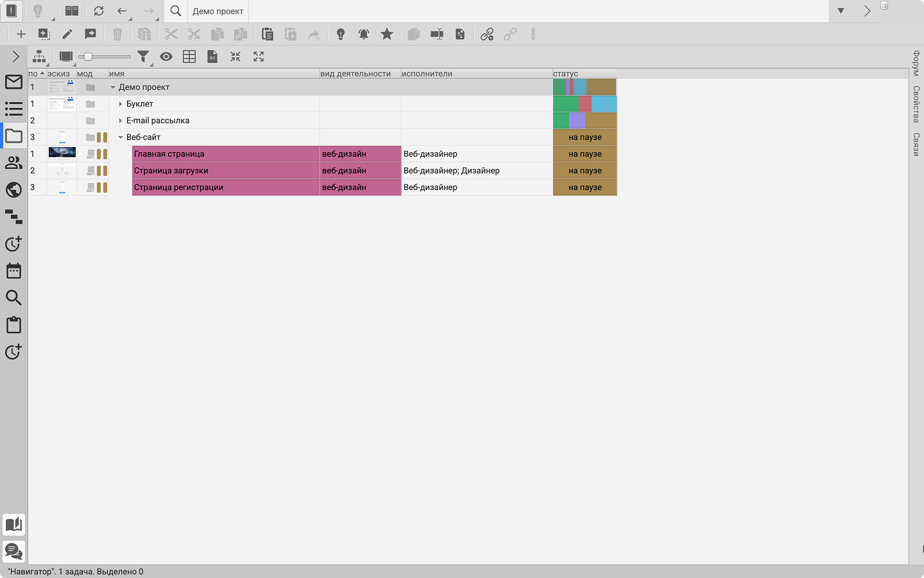Click the send message speech bubble icon
This screenshot has height=578, width=924.
90,35
